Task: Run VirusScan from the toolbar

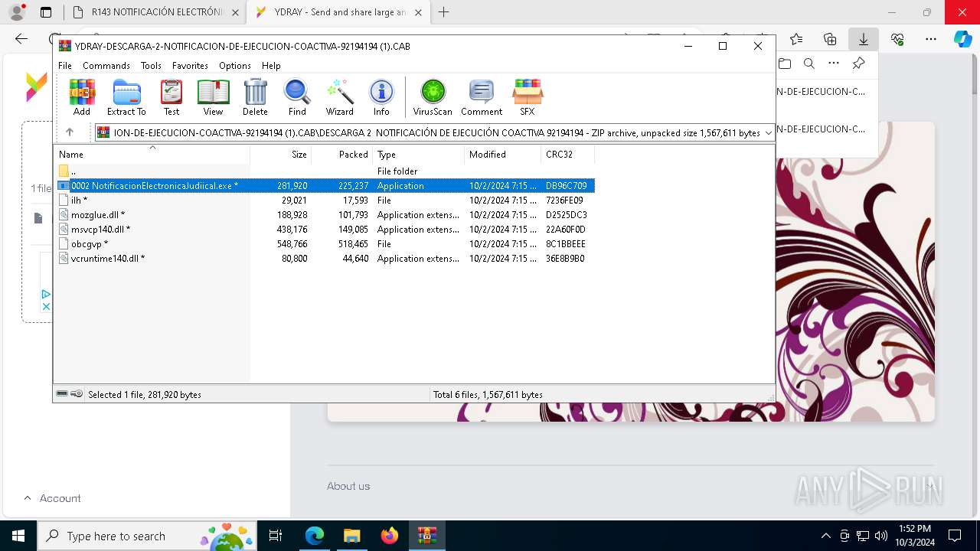Action: tap(433, 97)
